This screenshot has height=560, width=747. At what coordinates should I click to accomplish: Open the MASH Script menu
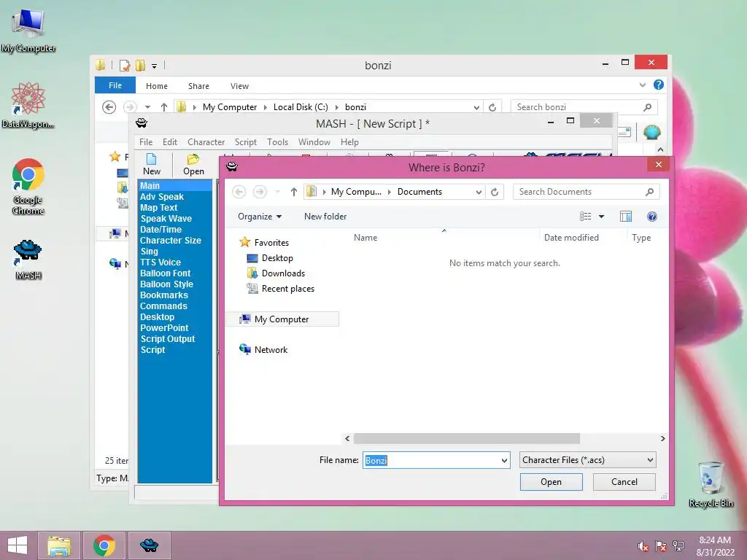tap(245, 142)
